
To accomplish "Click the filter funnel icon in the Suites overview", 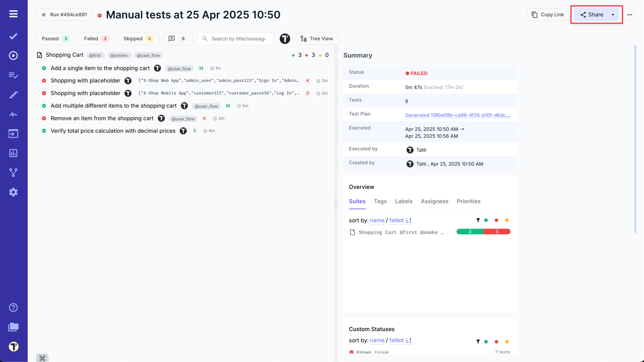I will pyautogui.click(x=478, y=220).
